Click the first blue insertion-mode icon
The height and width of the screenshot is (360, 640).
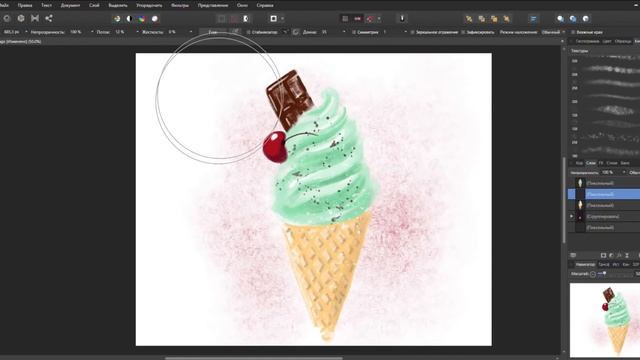tap(560, 19)
